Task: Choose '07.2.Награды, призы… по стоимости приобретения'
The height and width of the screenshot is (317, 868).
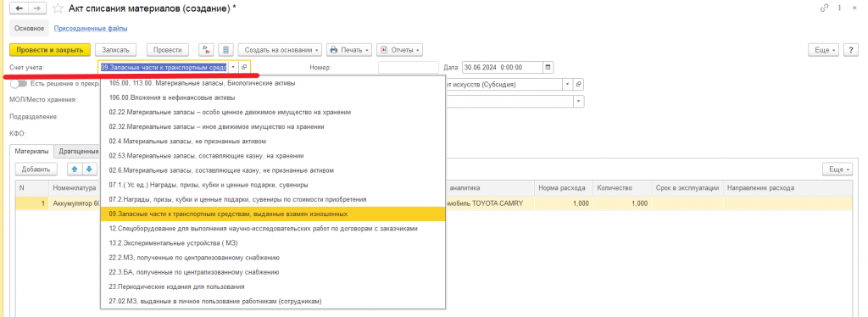Action: (x=273, y=199)
